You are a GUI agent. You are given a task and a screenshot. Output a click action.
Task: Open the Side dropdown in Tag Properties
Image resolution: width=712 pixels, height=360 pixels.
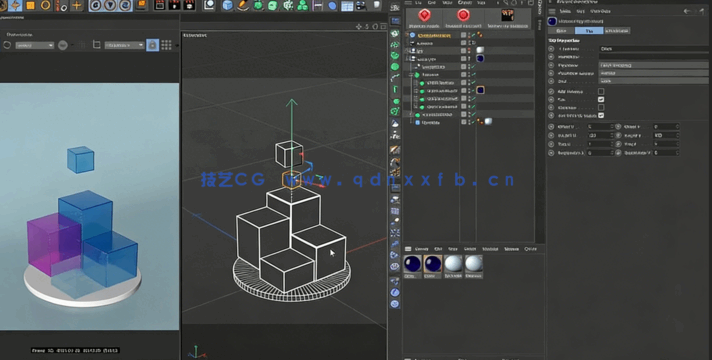(653, 81)
